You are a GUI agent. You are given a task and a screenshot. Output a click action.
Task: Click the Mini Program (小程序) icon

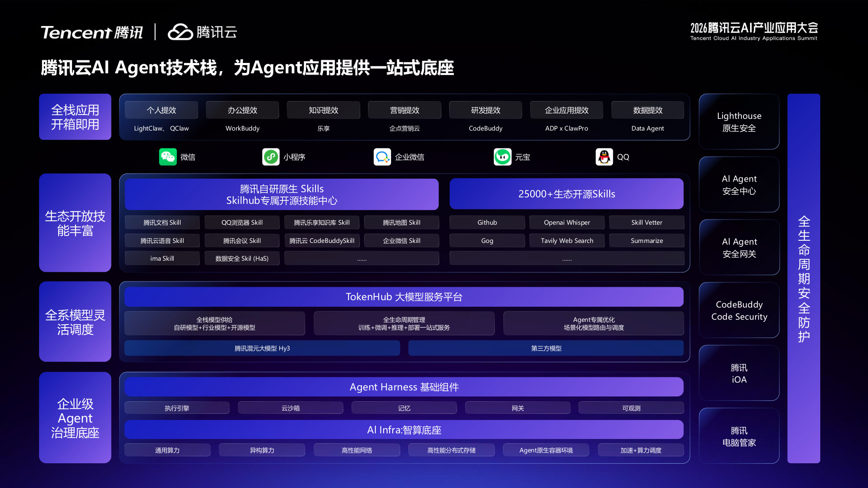point(271,157)
